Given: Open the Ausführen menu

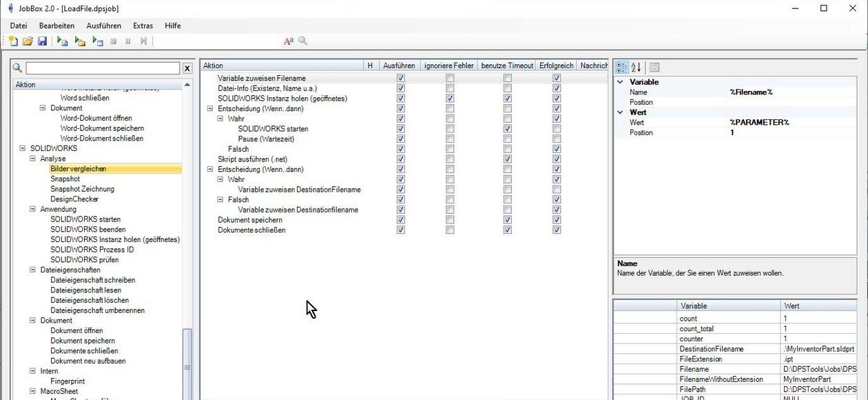Looking at the screenshot, I should [x=103, y=26].
